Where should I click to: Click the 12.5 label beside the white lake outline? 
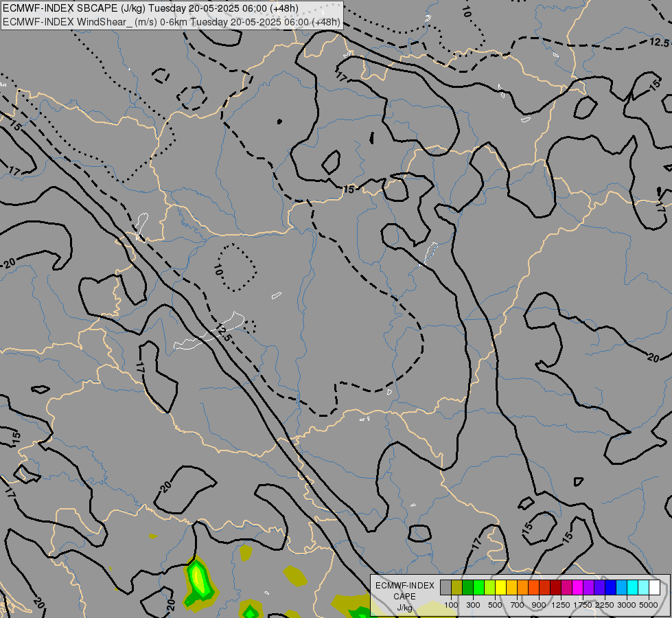click(x=224, y=333)
